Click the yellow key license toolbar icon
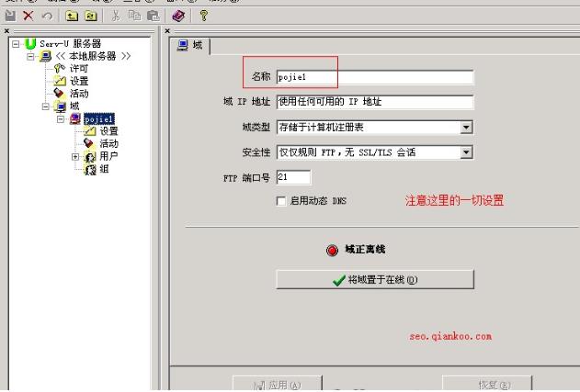 [x=203, y=16]
